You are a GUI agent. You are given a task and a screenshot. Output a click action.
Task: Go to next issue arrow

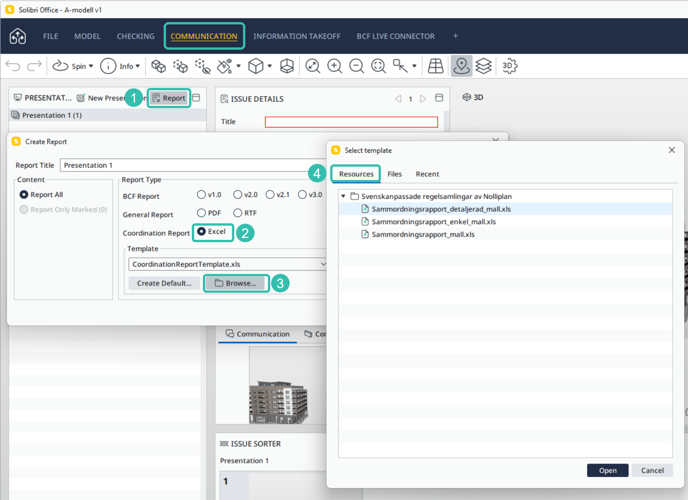pos(423,99)
